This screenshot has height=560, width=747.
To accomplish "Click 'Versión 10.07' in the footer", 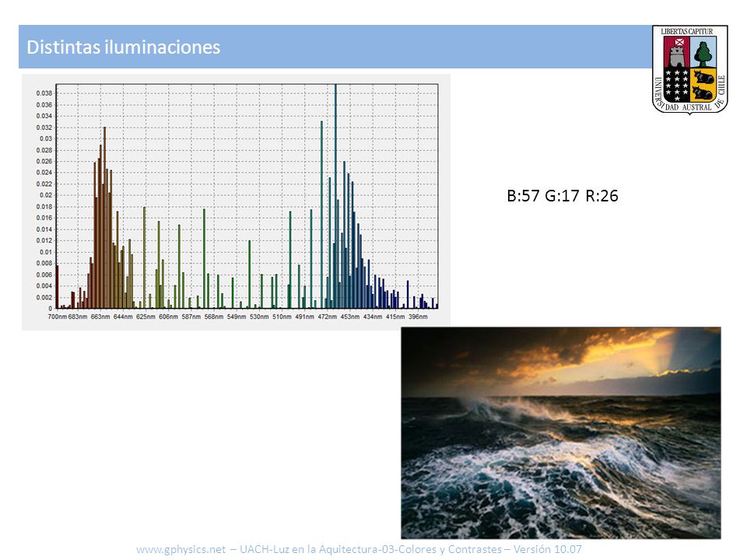I will pos(547,549).
